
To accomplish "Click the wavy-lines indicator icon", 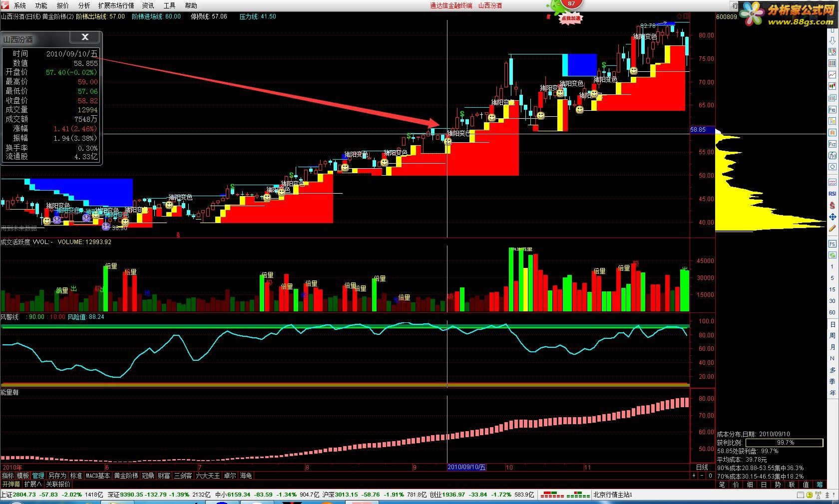I will click(x=833, y=182).
